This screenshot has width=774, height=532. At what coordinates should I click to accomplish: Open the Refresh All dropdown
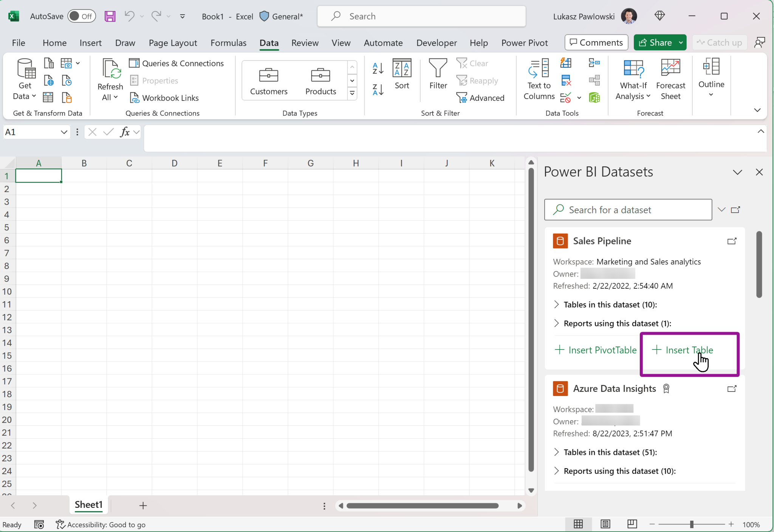[x=116, y=97]
